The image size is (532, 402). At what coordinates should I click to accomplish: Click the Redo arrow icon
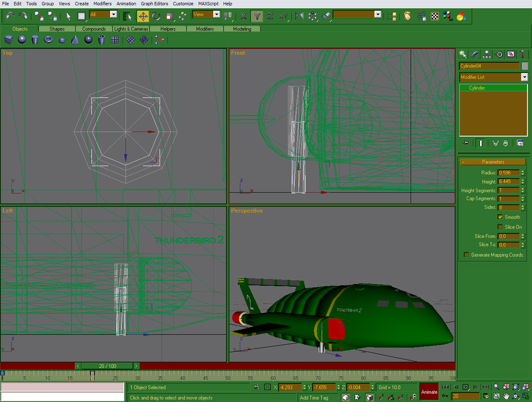click(23, 16)
